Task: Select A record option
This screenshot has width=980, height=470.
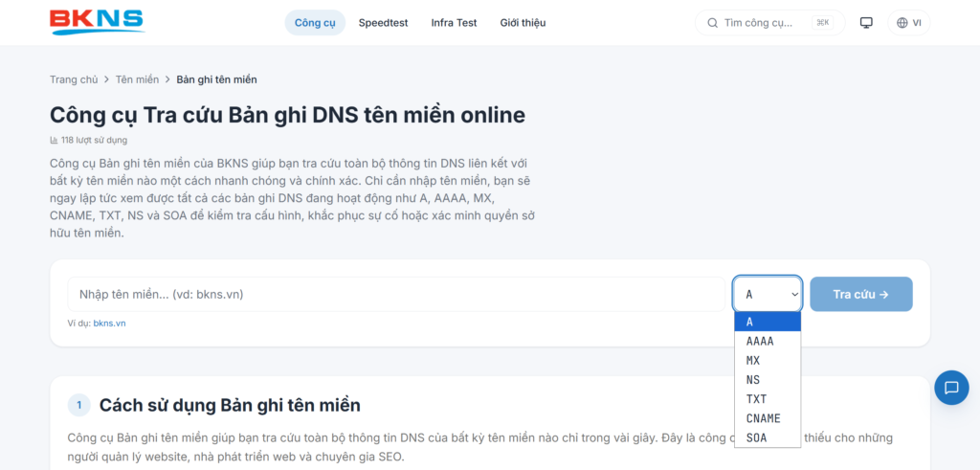Action: click(768, 322)
